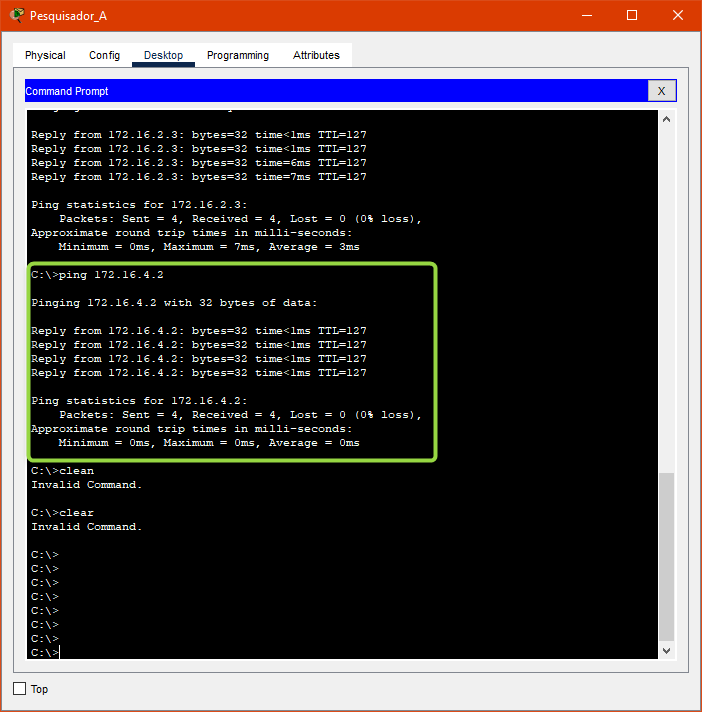This screenshot has width=702, height=712.
Task: Click 'Pinging 172.16.4.2 with 32 bytes' line
Action: [174, 303]
